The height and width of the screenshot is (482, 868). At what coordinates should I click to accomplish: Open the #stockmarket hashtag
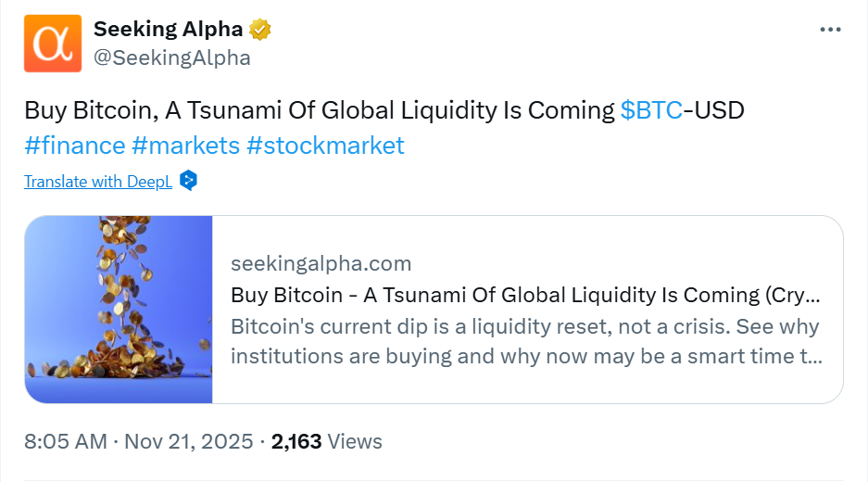click(325, 146)
